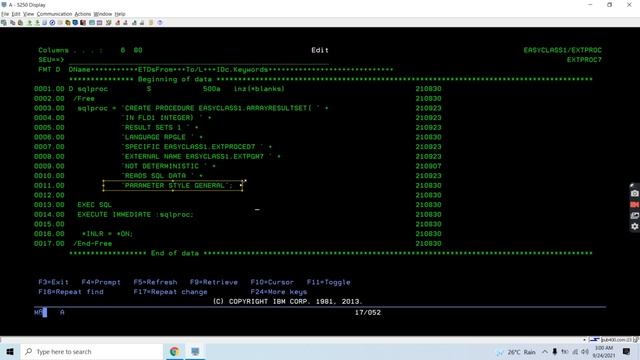The width and height of the screenshot is (640, 360).
Task: Click the '/Free' statement on line 0002.00
Action: pos(84,98)
